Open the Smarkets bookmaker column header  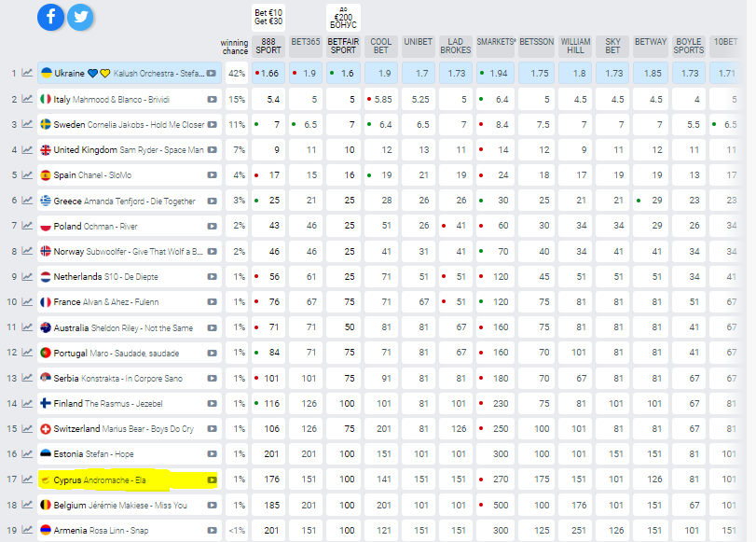495,47
